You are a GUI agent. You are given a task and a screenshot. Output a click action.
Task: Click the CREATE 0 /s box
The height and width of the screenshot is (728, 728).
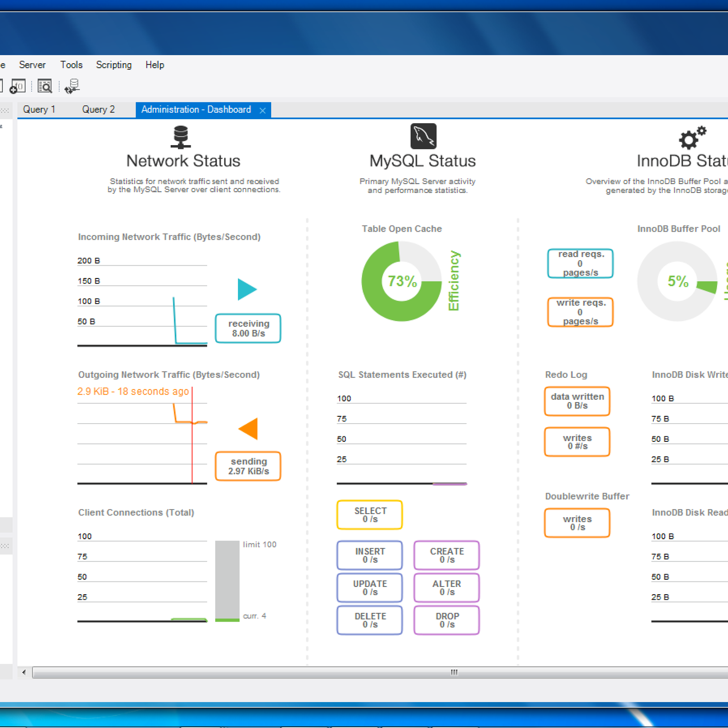coord(447,555)
